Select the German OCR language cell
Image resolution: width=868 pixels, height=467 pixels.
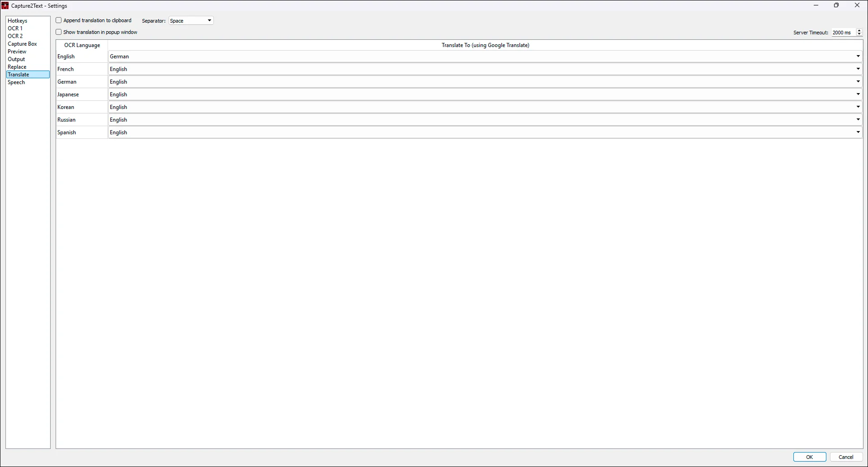coord(82,82)
